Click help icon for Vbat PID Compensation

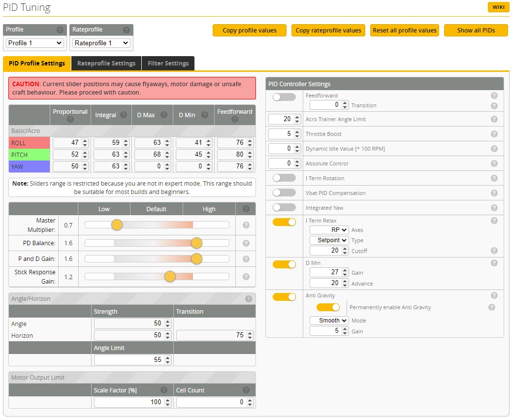click(x=494, y=193)
